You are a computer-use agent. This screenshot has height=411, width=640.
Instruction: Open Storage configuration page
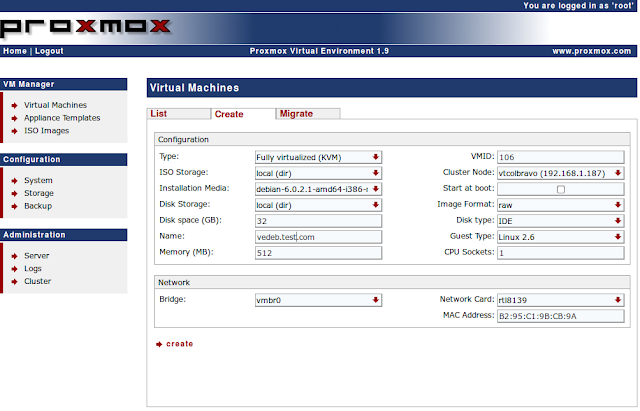tap(39, 193)
